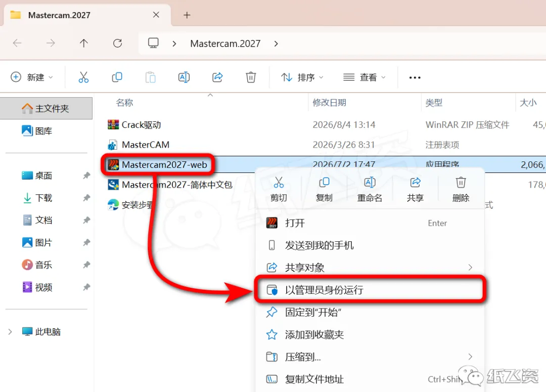Select 添加到收藏夹 in context menu
Image resolution: width=546 pixels, height=392 pixels.
point(370,334)
